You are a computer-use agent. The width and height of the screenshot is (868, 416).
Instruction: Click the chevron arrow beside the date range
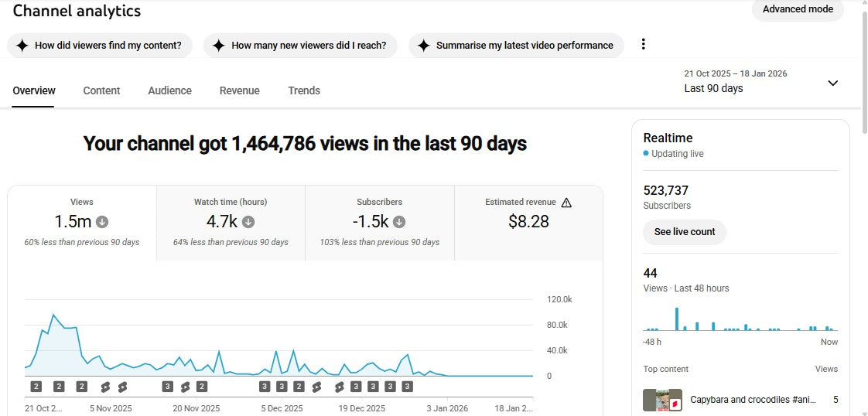tap(832, 84)
